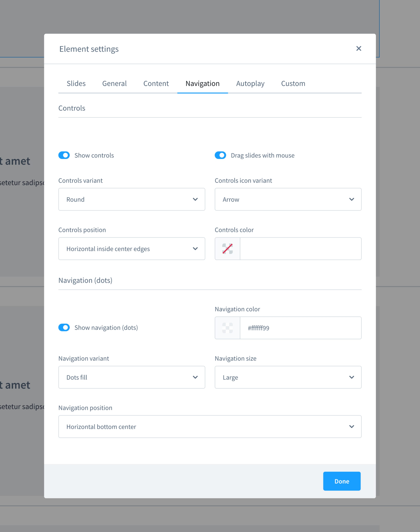Disable Drag slides with mouse switch
The height and width of the screenshot is (532, 420).
(x=220, y=155)
